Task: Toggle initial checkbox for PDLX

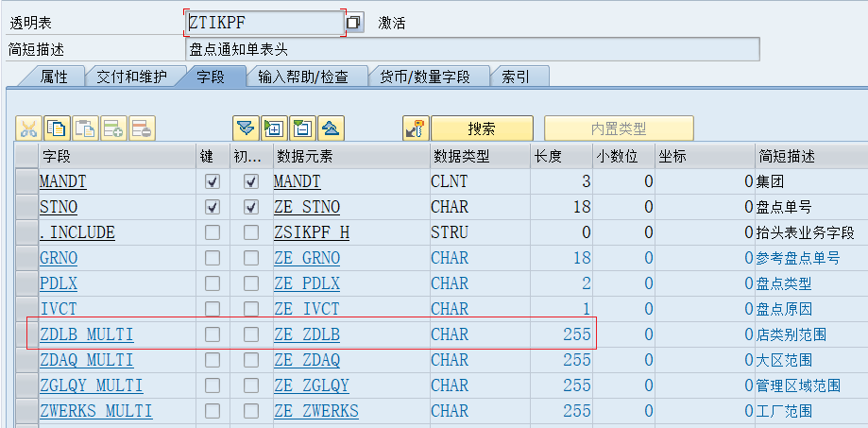Action: (x=252, y=283)
